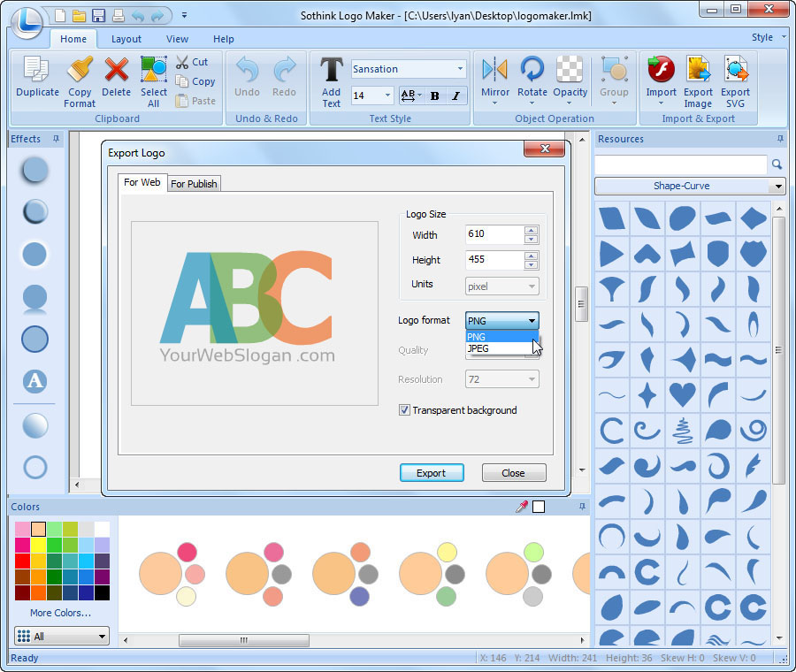
Task: Toggle italic text formatting
Action: point(455,95)
